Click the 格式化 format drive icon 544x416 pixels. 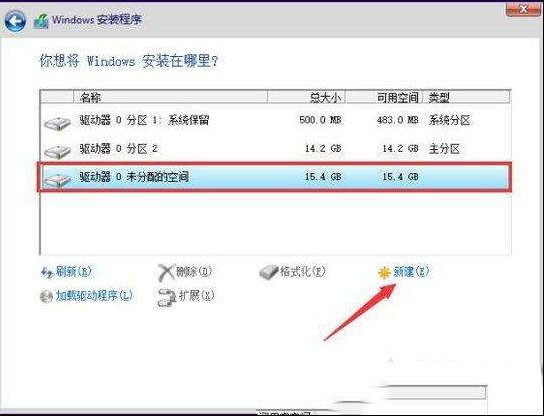(x=269, y=272)
